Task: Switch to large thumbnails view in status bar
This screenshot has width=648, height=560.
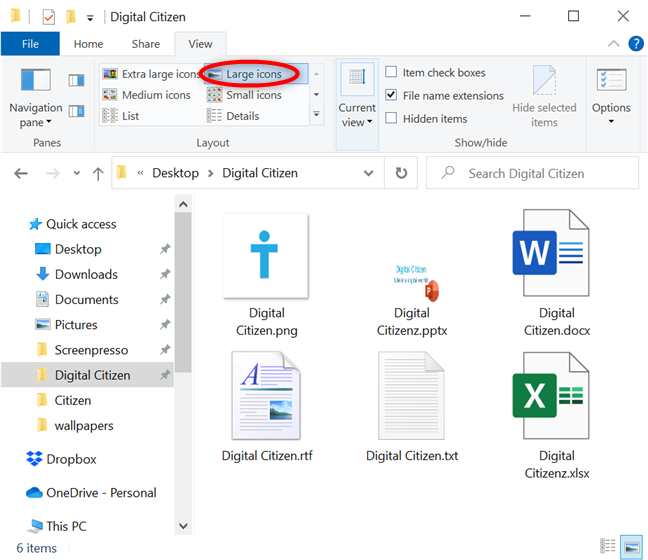Action: [632, 547]
